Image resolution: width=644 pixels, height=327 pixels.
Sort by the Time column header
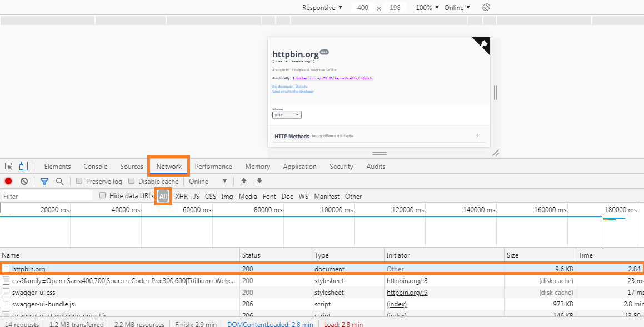[610, 255]
